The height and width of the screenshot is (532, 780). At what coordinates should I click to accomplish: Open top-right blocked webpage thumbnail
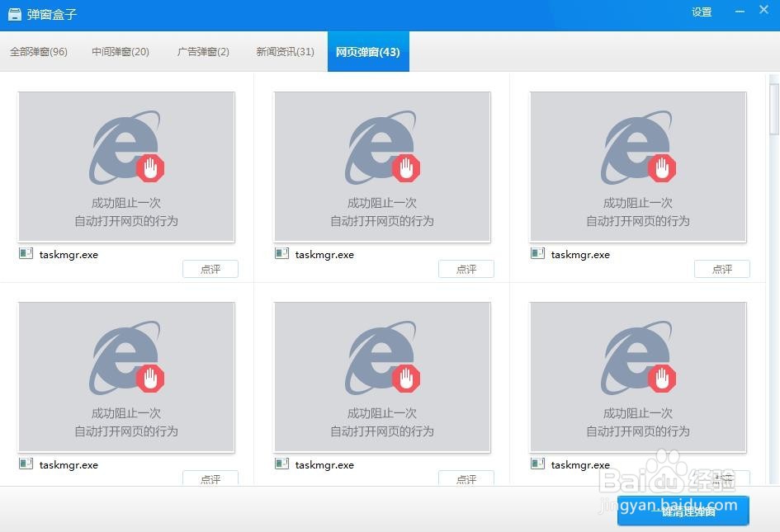[638, 167]
